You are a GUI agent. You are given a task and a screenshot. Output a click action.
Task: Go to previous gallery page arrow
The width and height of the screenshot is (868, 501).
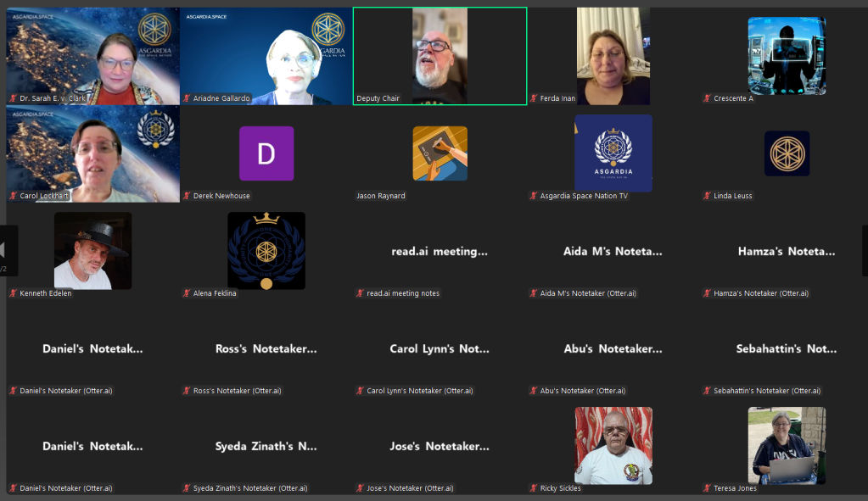pos(4,250)
